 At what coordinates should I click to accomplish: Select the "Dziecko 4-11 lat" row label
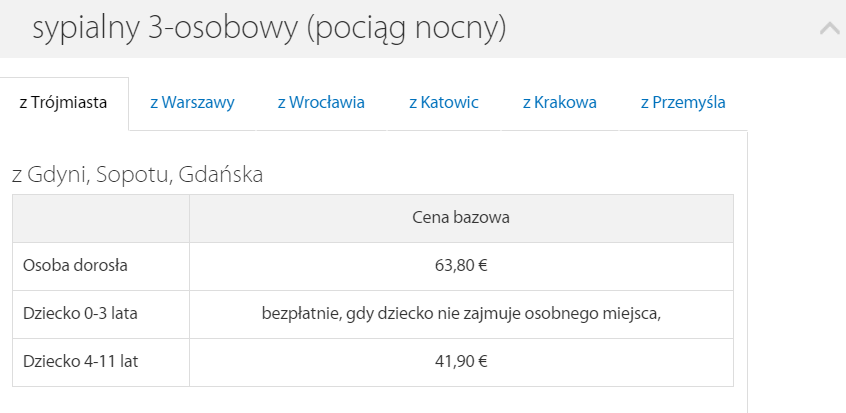pyautogui.click(x=80, y=362)
